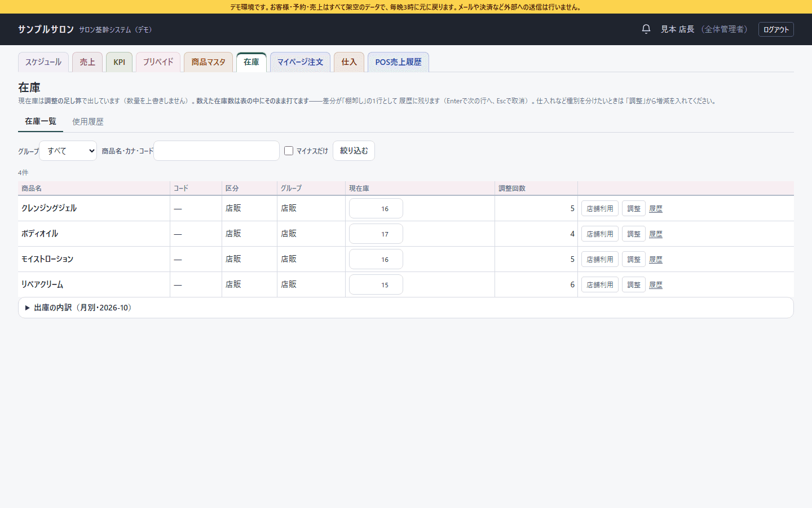Image resolution: width=812 pixels, height=508 pixels.
Task: Open 履歴 link for ボディオイル
Action: [x=656, y=234]
